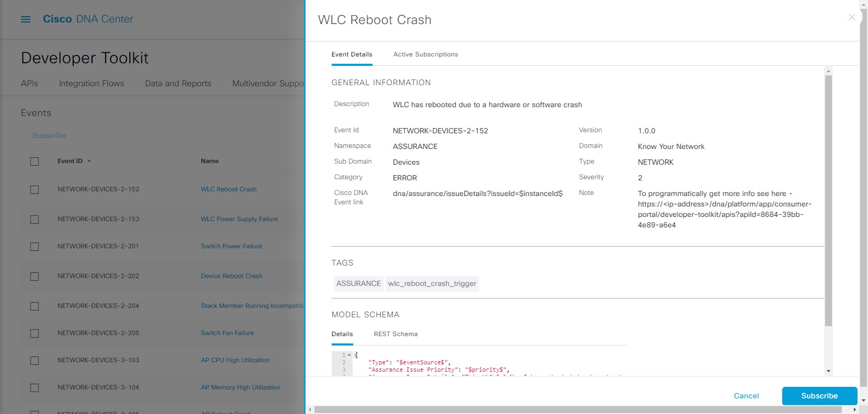Switch to Active Subscriptions tab

(425, 54)
